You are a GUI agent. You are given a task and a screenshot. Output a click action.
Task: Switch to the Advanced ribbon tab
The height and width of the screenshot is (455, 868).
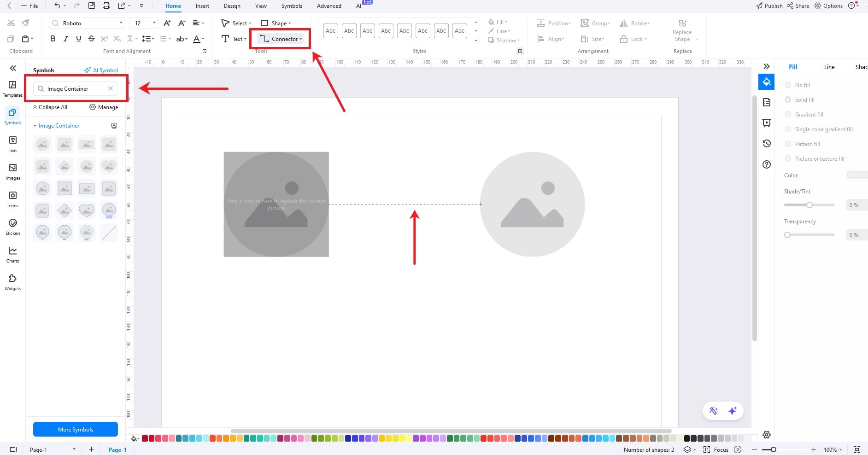(329, 6)
